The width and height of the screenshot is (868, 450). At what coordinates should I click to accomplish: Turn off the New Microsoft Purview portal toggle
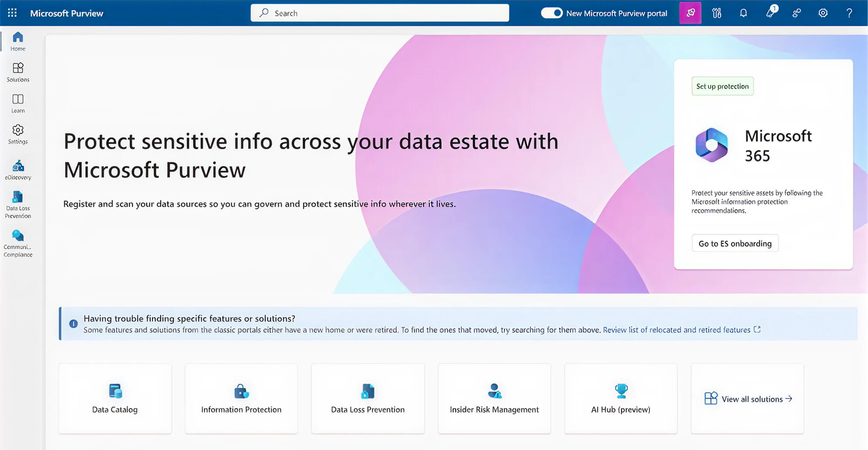(x=552, y=13)
